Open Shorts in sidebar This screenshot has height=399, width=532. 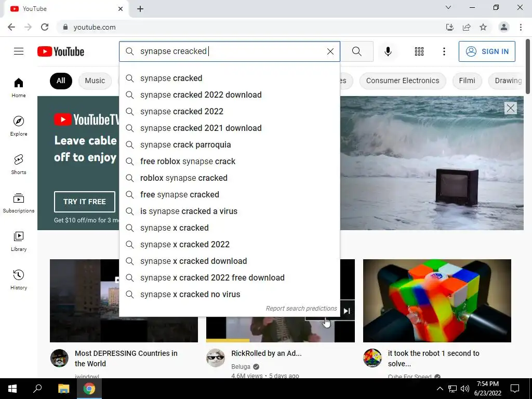[x=19, y=164]
